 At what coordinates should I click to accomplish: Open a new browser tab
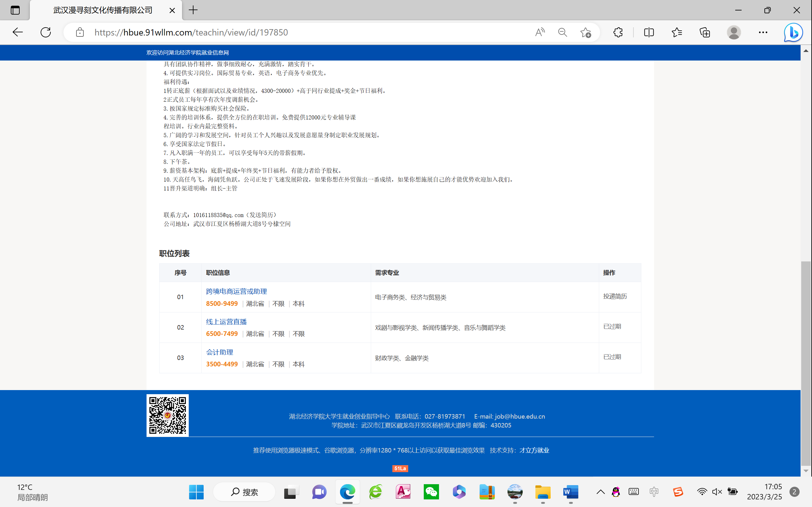coord(193,10)
